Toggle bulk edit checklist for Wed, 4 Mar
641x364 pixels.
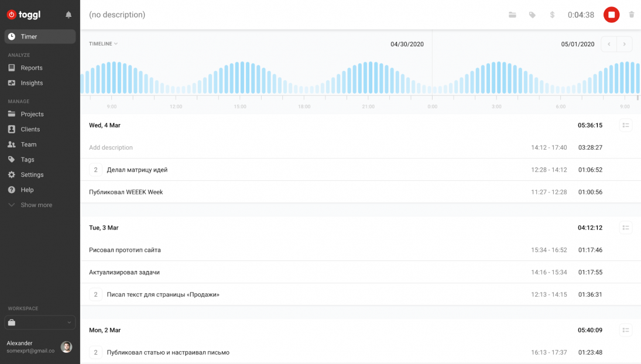(625, 125)
